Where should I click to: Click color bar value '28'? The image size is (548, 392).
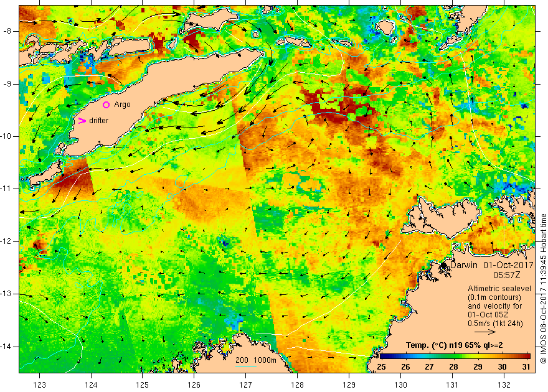click(x=453, y=367)
